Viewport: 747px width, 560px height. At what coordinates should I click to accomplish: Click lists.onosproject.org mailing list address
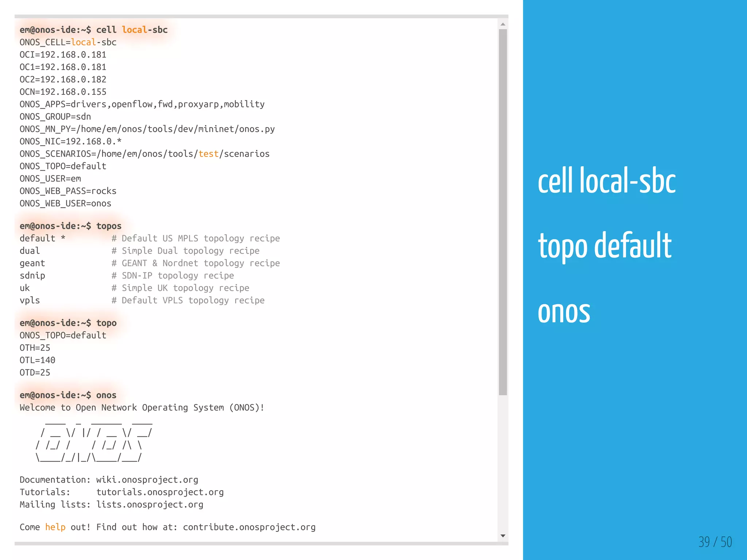coord(150,505)
